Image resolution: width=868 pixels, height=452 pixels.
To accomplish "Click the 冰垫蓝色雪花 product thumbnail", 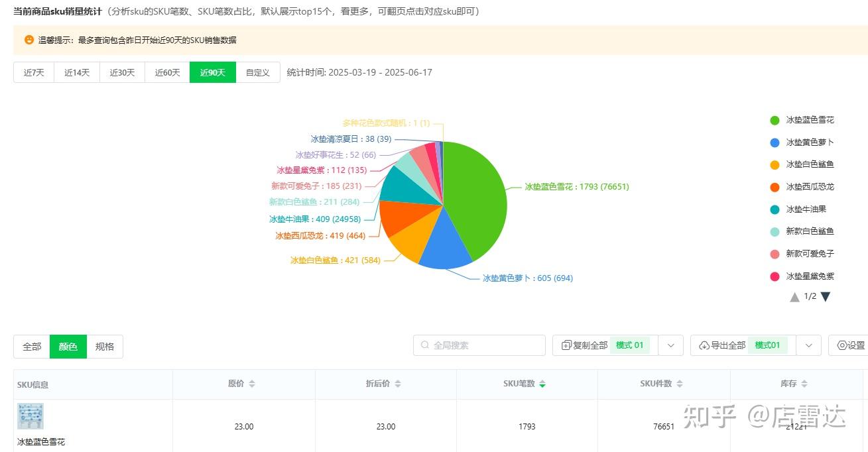I will (x=31, y=416).
